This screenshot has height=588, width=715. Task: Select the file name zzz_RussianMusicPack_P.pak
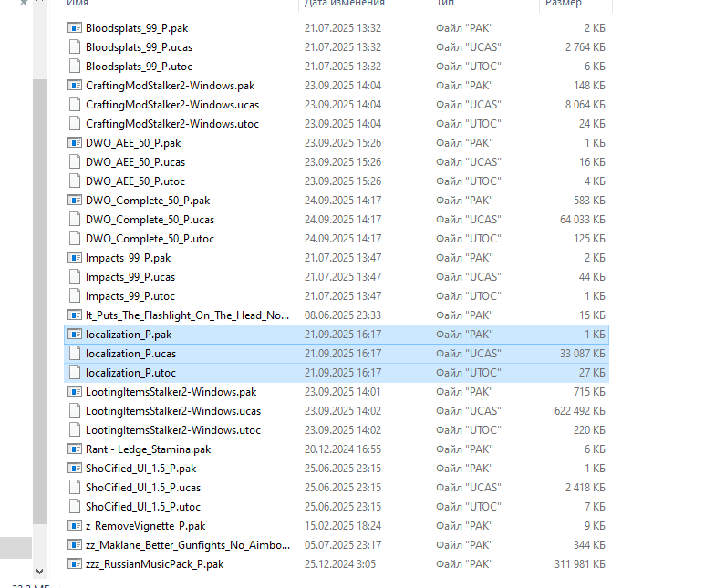(155, 564)
